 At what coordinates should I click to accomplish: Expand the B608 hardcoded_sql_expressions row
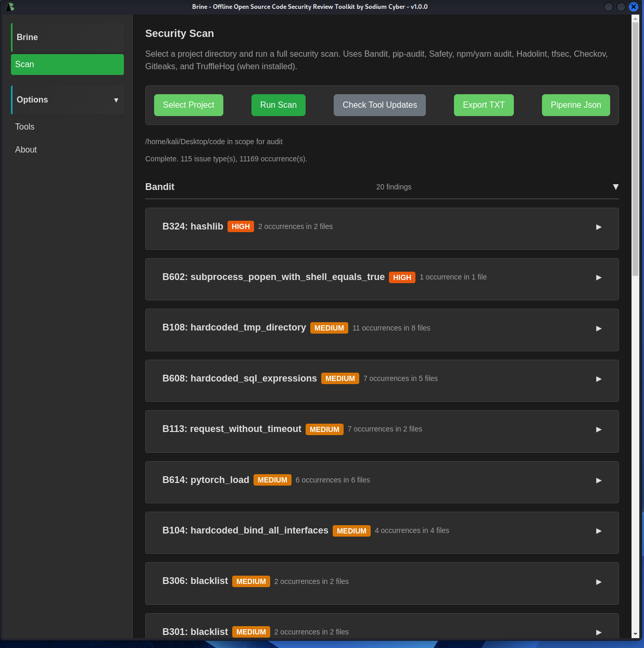point(598,379)
